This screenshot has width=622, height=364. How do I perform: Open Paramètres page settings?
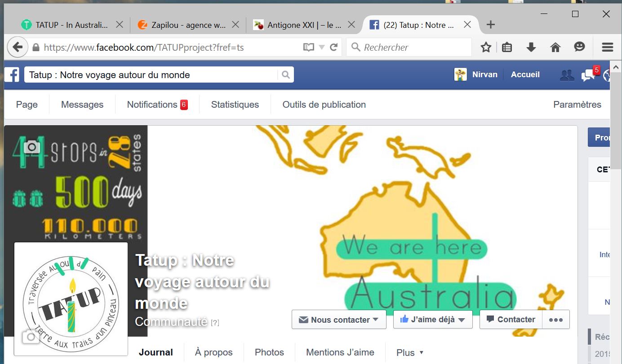[x=577, y=105]
